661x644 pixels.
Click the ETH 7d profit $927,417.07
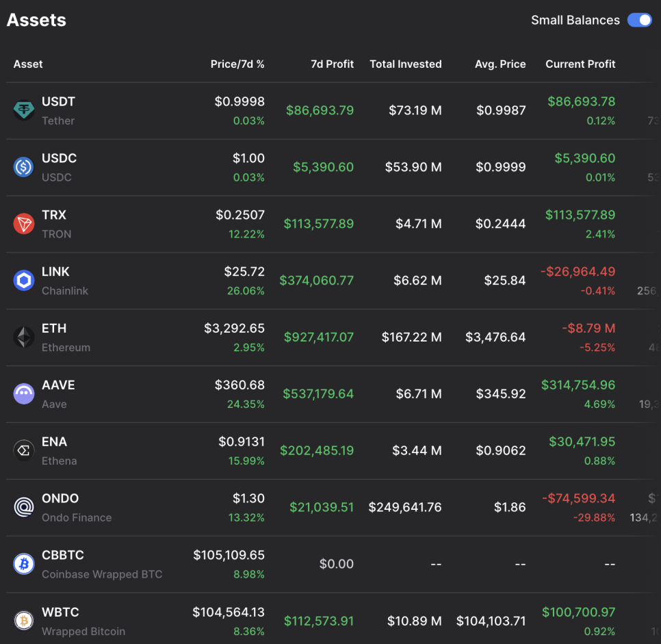[x=318, y=337]
